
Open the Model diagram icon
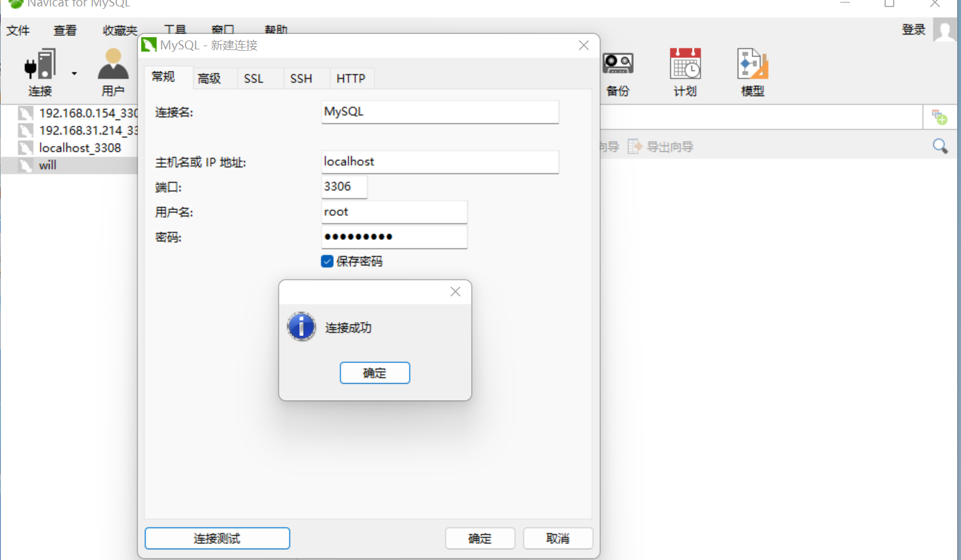(752, 64)
